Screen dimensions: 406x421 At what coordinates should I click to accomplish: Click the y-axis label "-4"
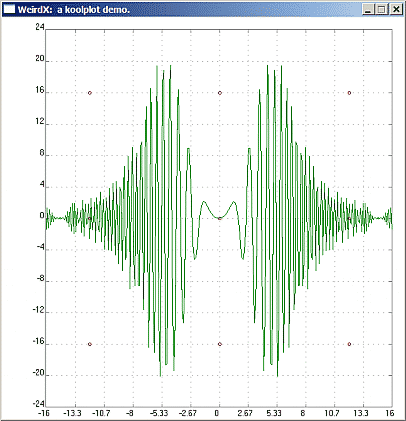click(40, 247)
